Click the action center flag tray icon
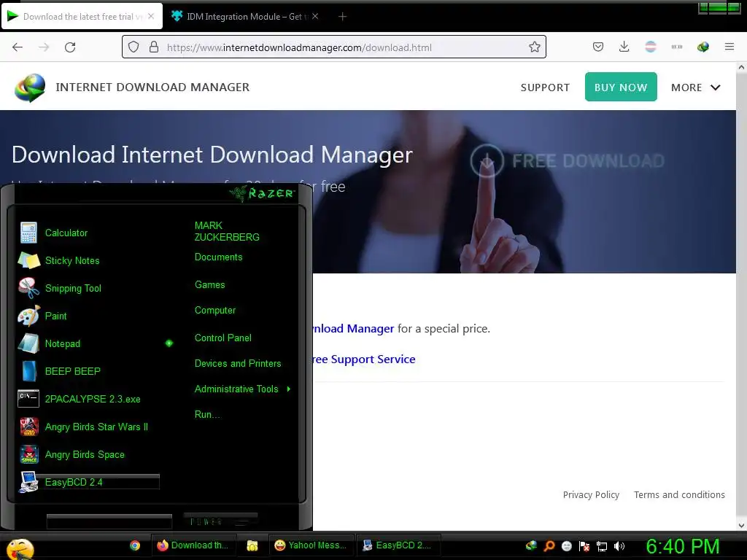Screen dimensions: 747x560 [584, 545]
